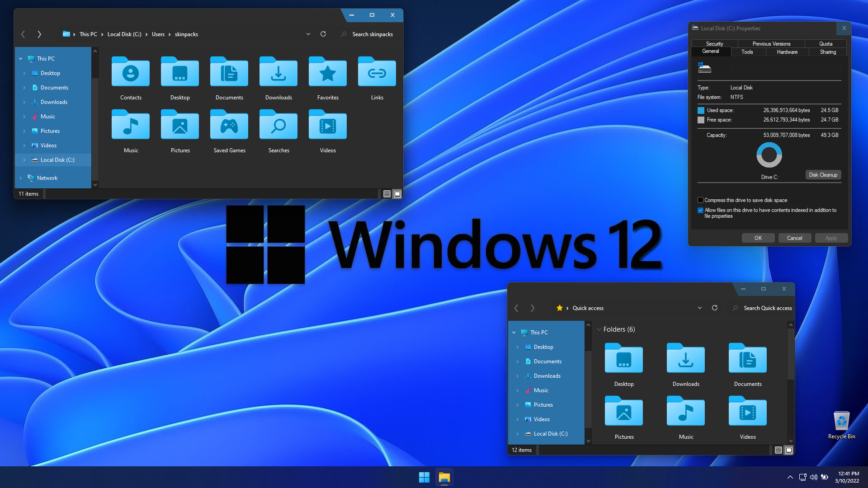This screenshot has height=488, width=868.
Task: Open the Pictures folder in skinpacks window
Action: tap(180, 131)
